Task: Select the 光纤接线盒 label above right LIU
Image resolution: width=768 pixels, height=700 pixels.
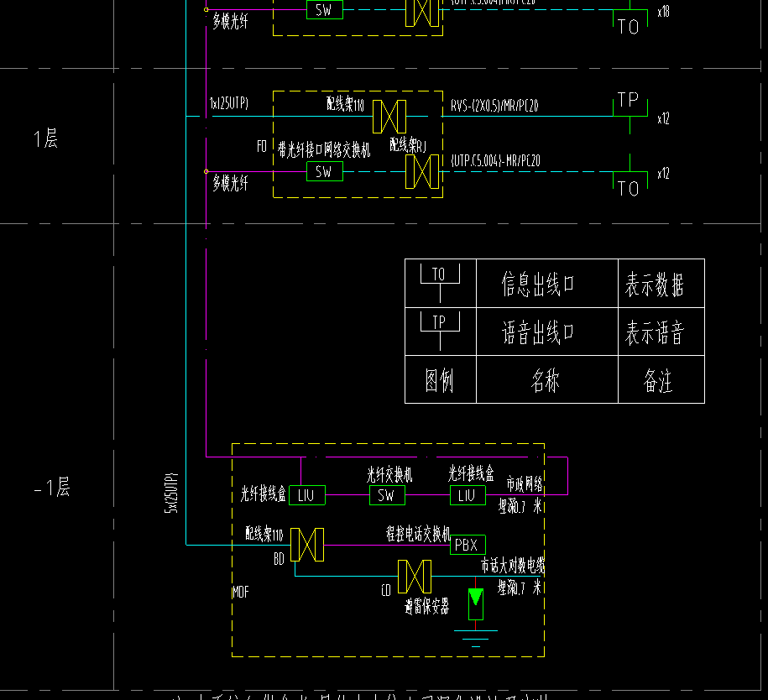Action: point(471,473)
